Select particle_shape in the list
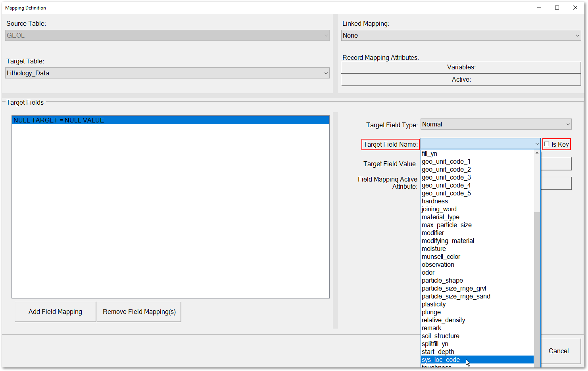Image resolution: width=588 pixels, height=371 pixels. [x=477, y=280]
